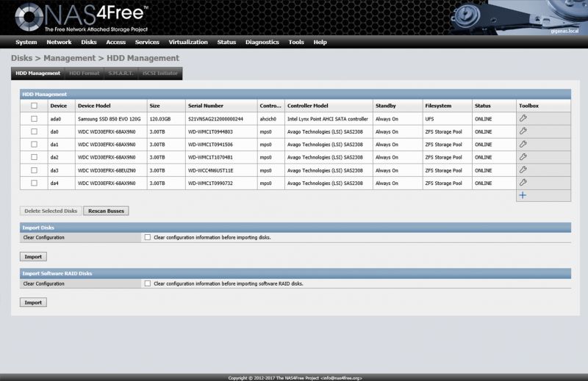Open the wrench tool for disk ada0
The width and height of the screenshot is (588, 381).
pyautogui.click(x=523, y=118)
